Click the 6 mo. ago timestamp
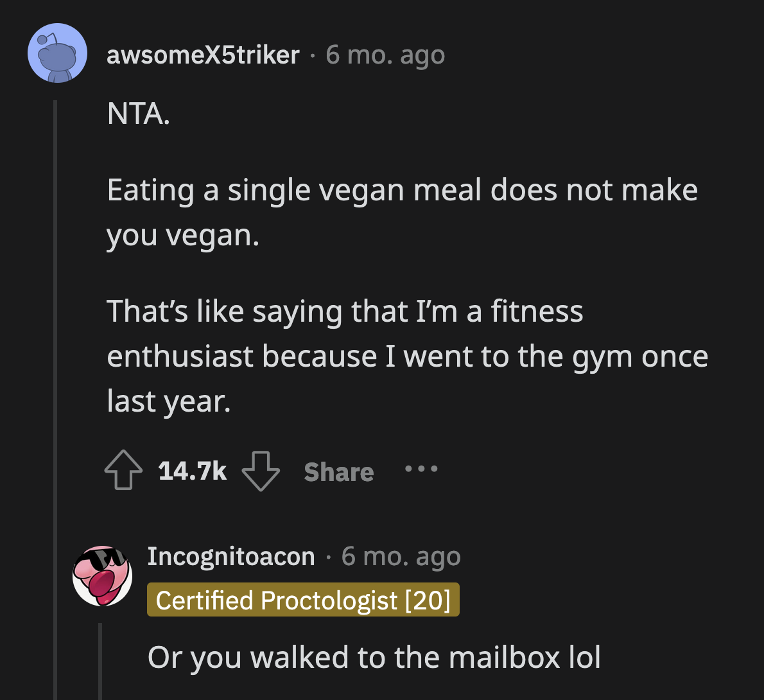The image size is (764, 700). [x=385, y=55]
